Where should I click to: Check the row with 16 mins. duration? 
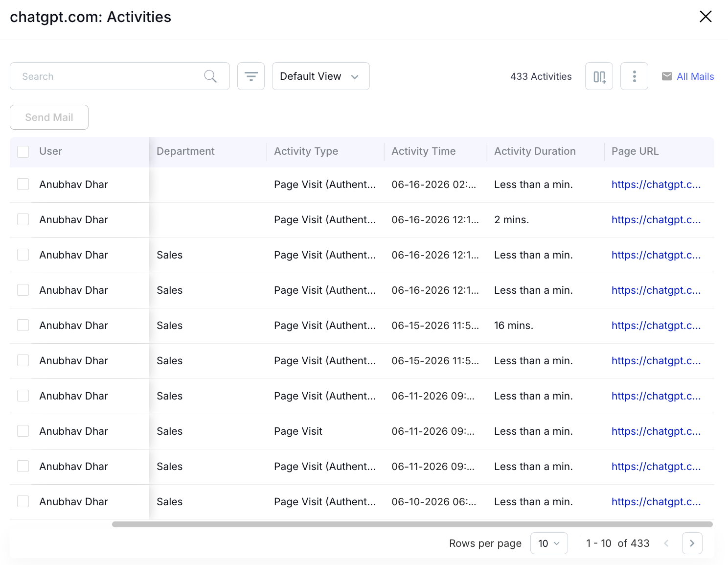pos(23,325)
